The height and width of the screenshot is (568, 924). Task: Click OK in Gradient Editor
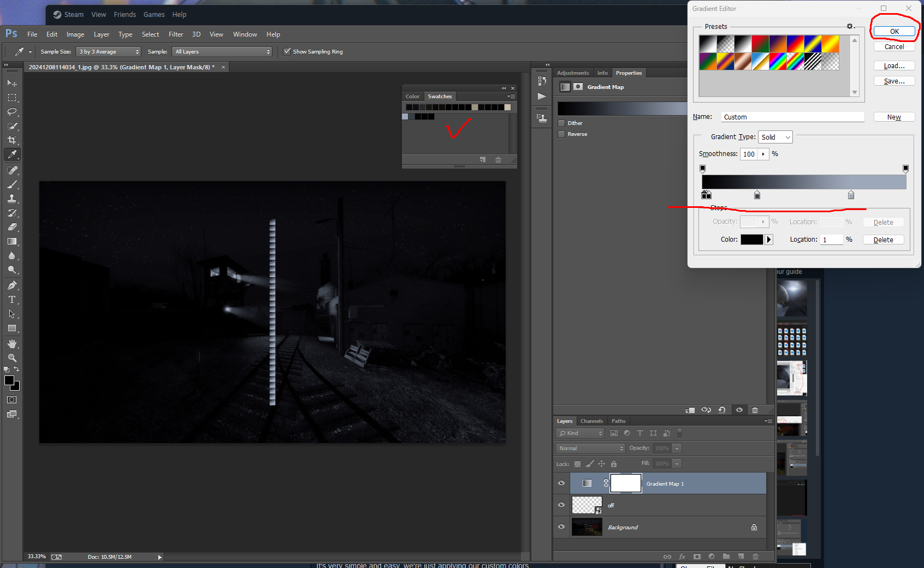click(894, 32)
